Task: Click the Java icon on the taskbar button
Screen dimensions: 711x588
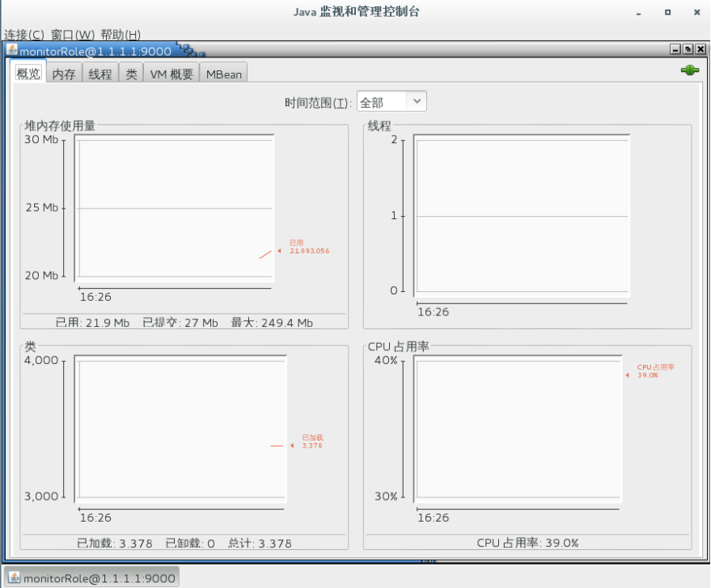Action: tap(14, 578)
